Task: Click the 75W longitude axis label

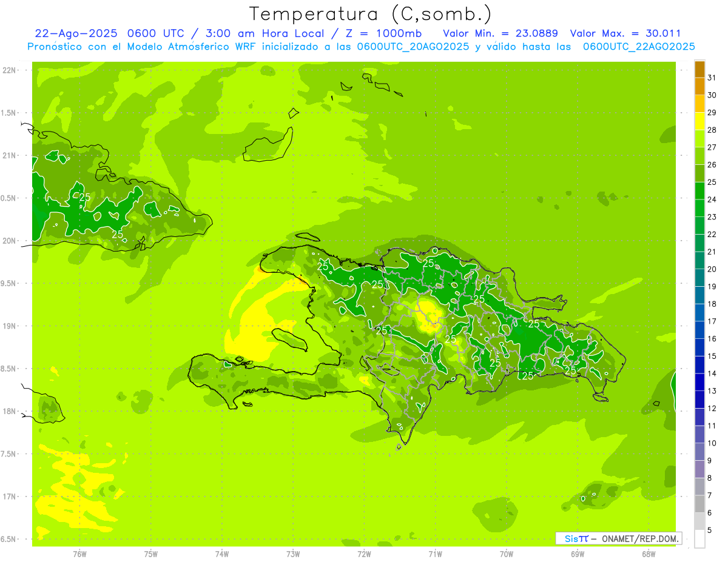Action: pyautogui.click(x=150, y=554)
